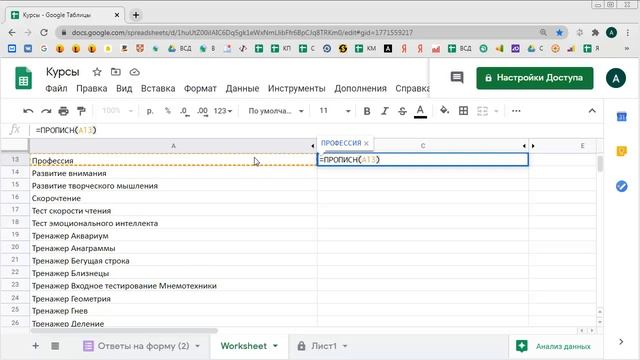Switch to Ответы на форму (2) tab
This screenshot has width=640, height=360.
143,346
